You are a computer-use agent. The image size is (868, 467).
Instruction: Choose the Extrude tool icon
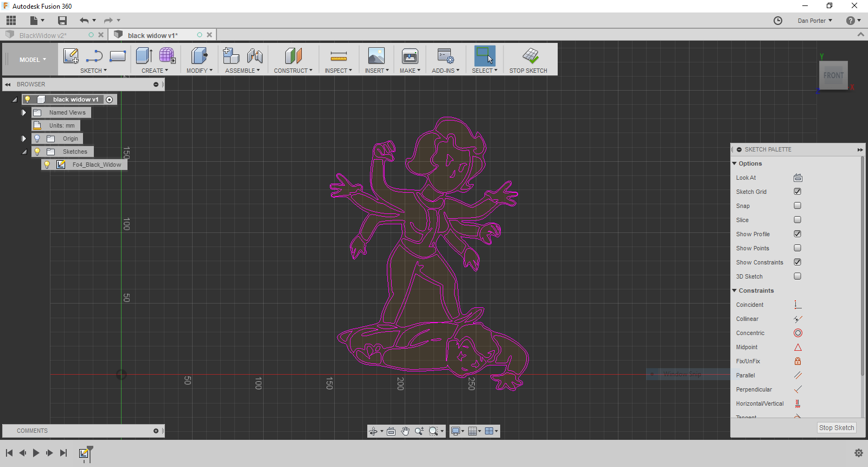point(144,56)
